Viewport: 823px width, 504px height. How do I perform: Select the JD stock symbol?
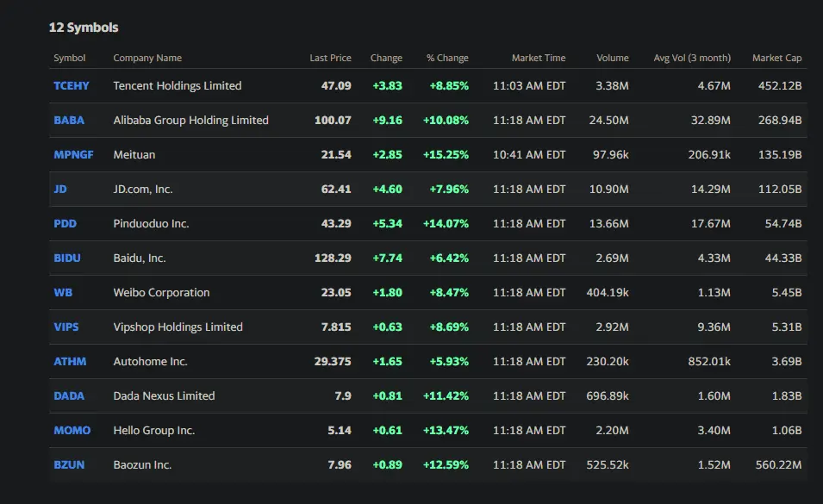(x=60, y=190)
